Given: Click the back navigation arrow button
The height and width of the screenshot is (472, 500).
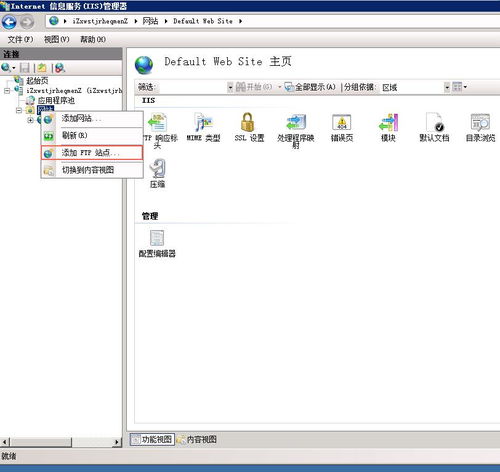Looking at the screenshot, I should coord(9,22).
